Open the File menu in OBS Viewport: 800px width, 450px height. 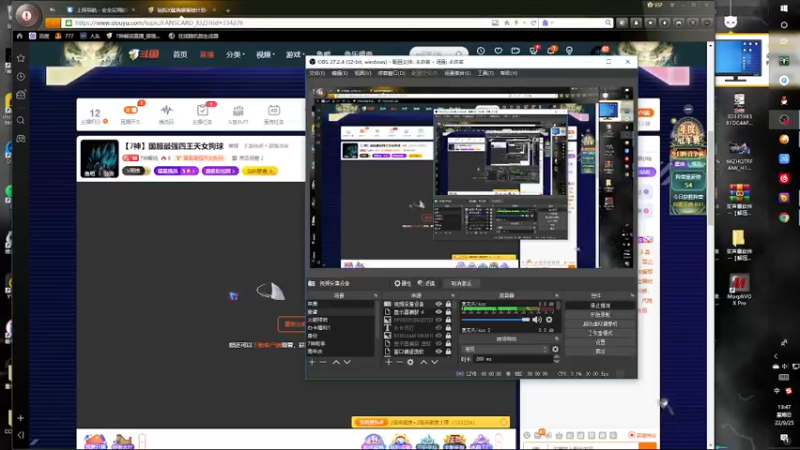coord(316,73)
